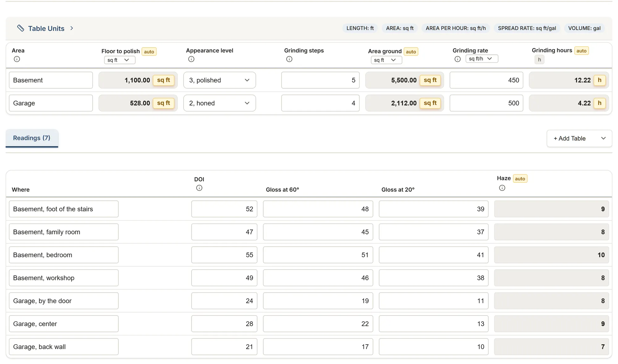Click the Table Units ruler icon

point(21,28)
